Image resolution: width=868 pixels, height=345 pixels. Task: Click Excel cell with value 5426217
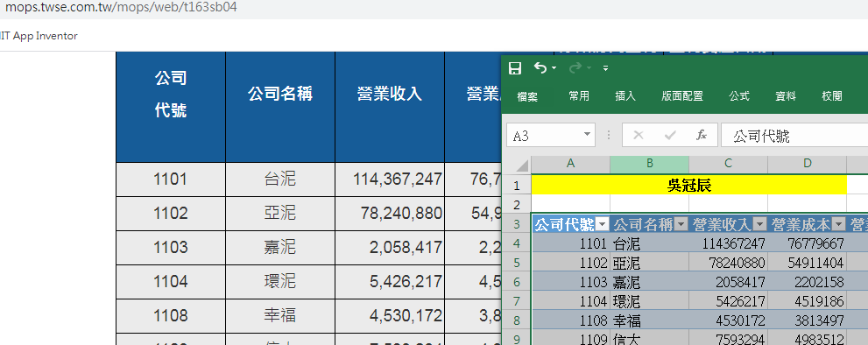point(729,301)
